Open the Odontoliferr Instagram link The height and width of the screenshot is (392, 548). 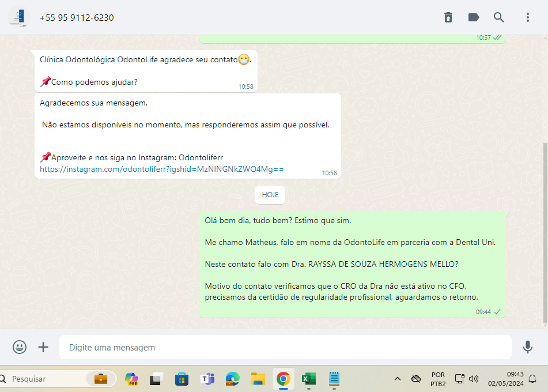click(x=161, y=169)
